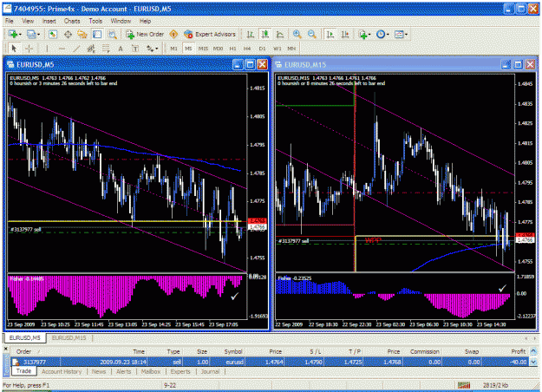542x392 pixels.
Task: Set chart period to MN
Action: [x=291, y=49]
